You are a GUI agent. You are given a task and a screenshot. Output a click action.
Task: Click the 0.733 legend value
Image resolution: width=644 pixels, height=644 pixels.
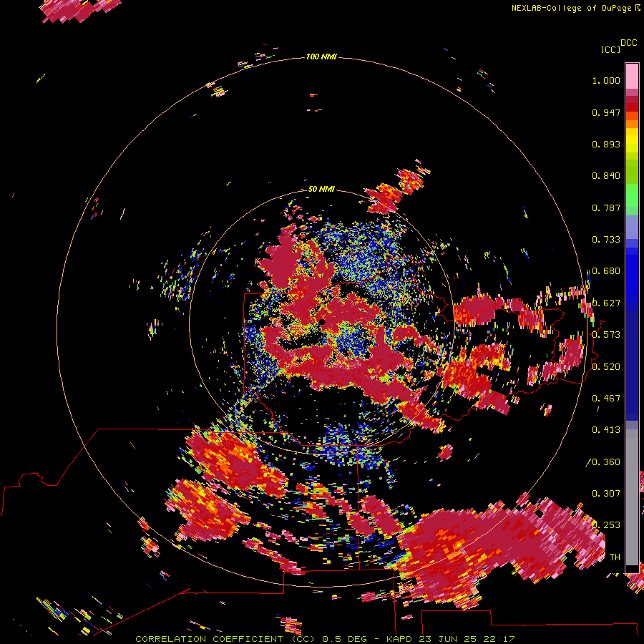(x=606, y=240)
